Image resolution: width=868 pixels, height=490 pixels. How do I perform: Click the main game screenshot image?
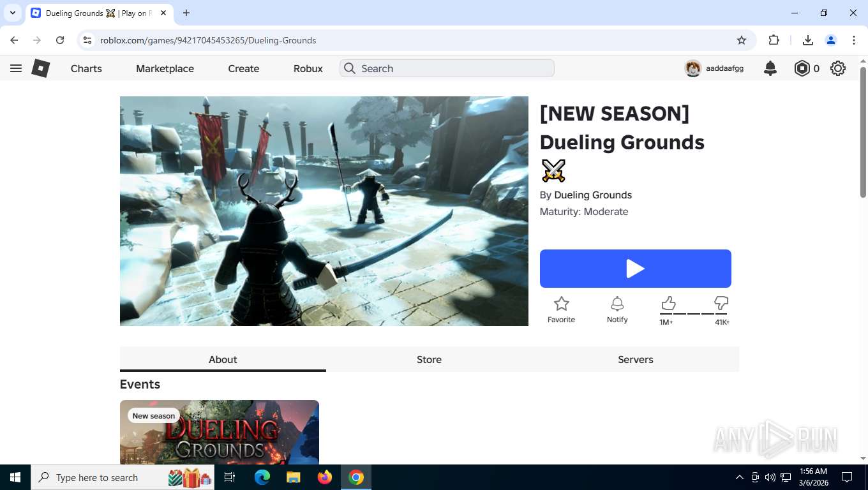point(324,211)
